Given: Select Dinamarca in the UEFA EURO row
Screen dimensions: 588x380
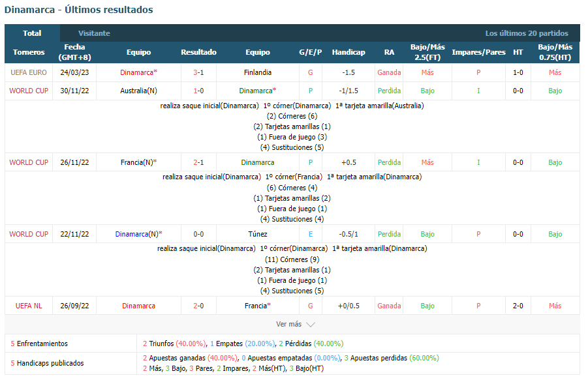Looking at the screenshot, I should [x=138, y=72].
